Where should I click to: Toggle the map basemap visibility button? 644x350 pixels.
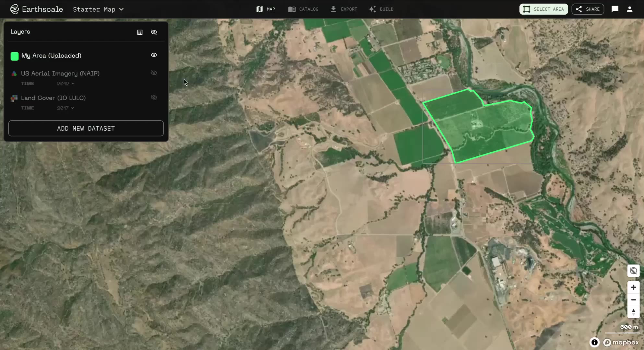click(x=633, y=271)
